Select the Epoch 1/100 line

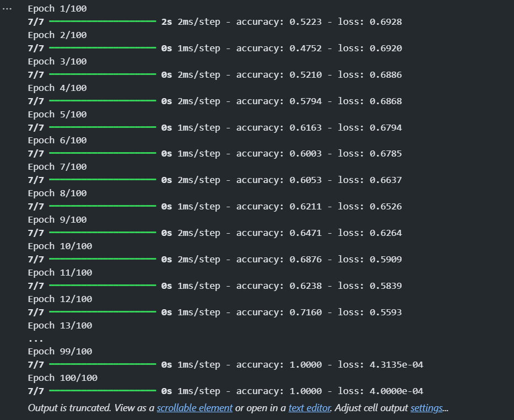tap(57, 8)
